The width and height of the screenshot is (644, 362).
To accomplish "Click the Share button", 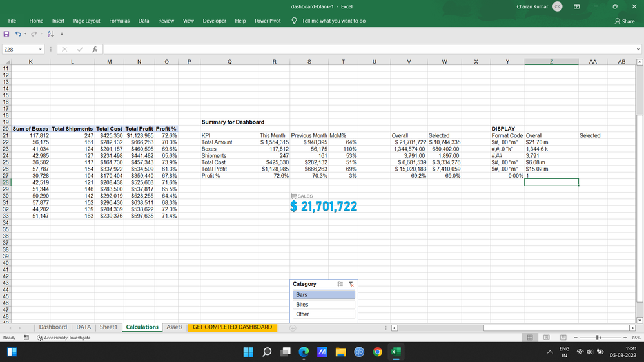I will pos(625,21).
